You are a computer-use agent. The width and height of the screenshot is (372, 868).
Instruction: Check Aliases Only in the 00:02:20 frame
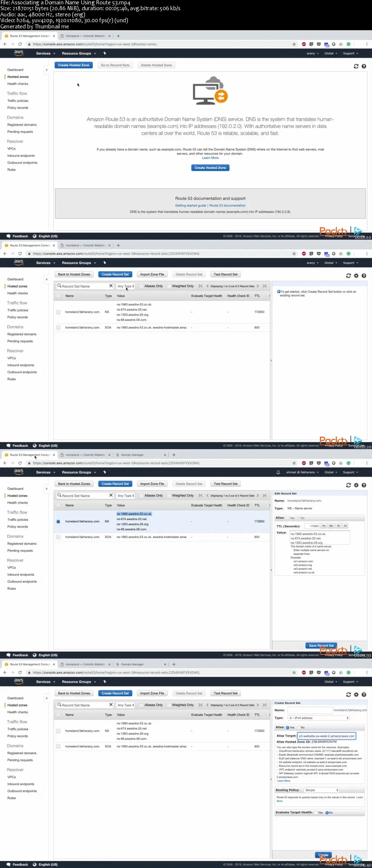pos(142,286)
